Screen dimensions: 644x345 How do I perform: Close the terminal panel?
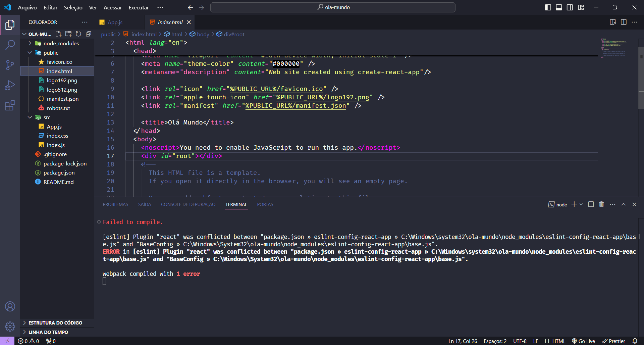[634, 204]
